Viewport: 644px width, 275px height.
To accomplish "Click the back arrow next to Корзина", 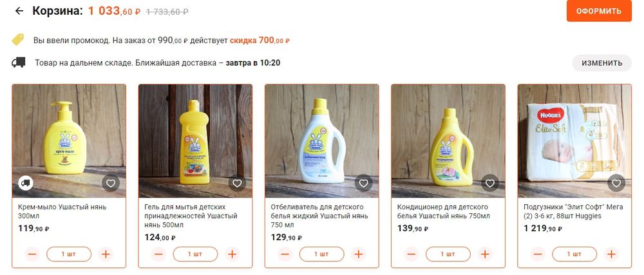I will pos(19,11).
